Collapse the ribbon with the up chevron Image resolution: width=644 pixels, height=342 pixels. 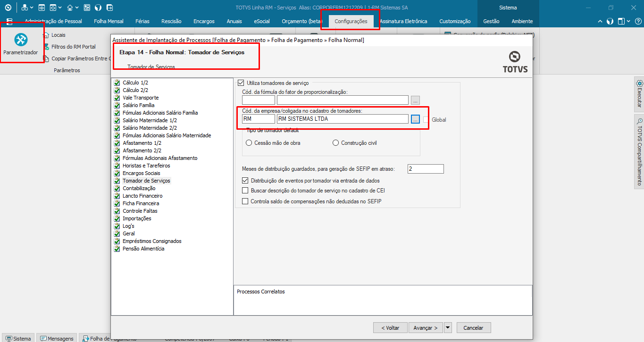point(600,21)
